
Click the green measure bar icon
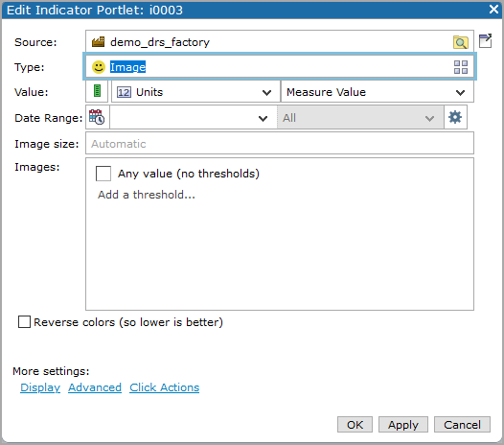click(97, 91)
